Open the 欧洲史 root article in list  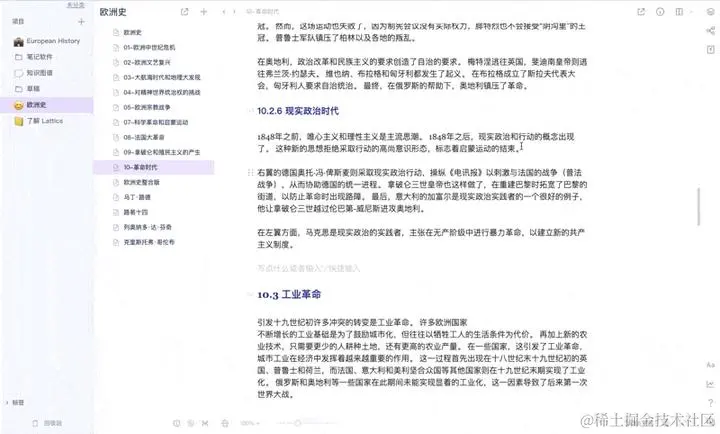tap(127, 33)
